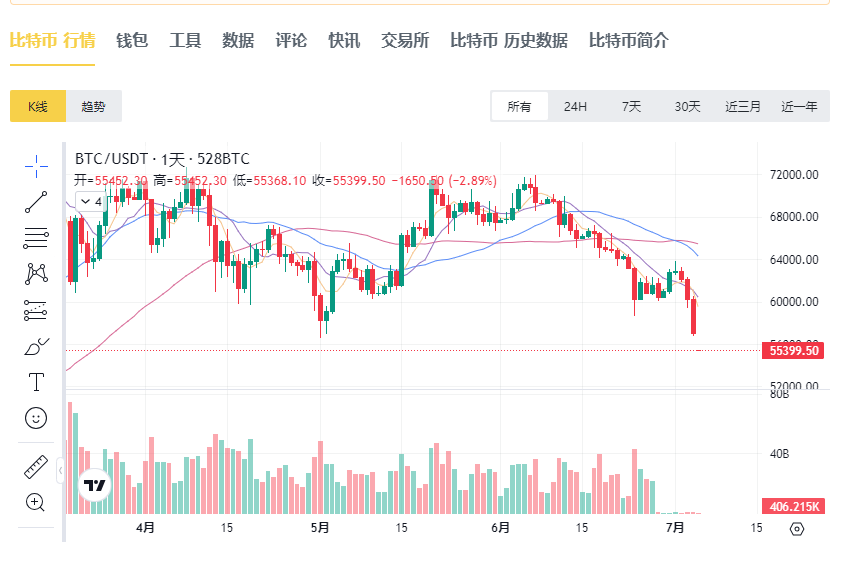843x570 pixels.
Task: Activate the text annotation tool
Action: 36,382
